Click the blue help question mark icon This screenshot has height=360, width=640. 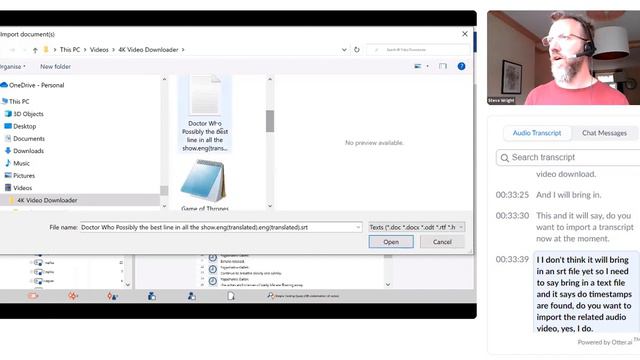(x=461, y=66)
